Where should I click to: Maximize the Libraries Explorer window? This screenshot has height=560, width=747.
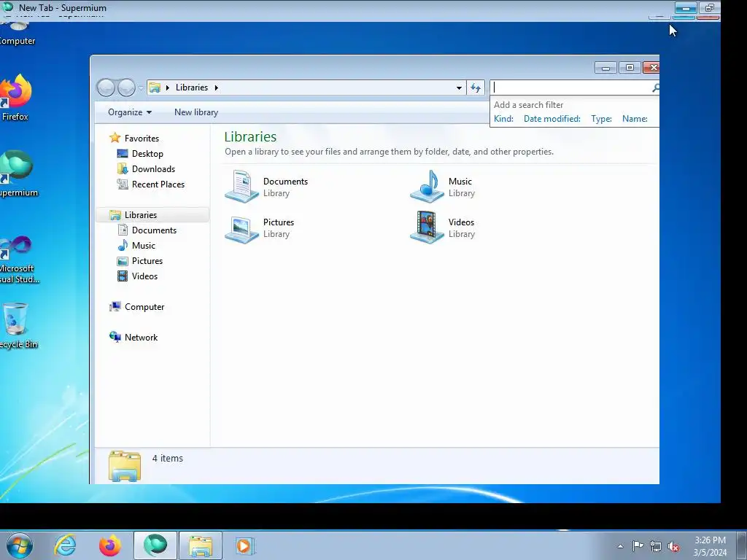tap(630, 68)
